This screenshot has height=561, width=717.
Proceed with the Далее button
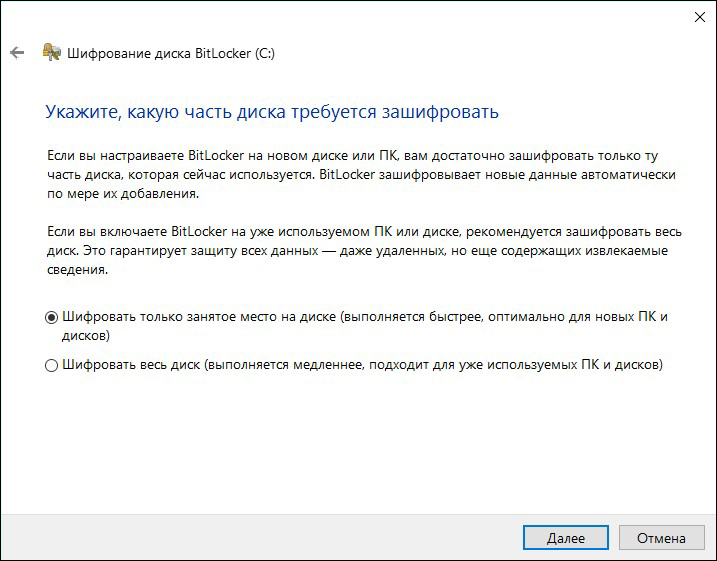coord(566,538)
